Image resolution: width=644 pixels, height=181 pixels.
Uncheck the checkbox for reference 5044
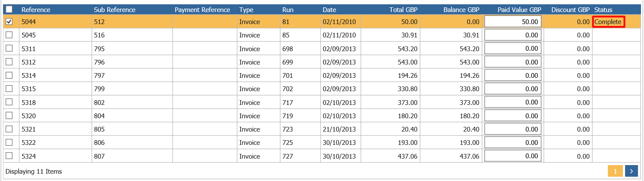(x=9, y=21)
